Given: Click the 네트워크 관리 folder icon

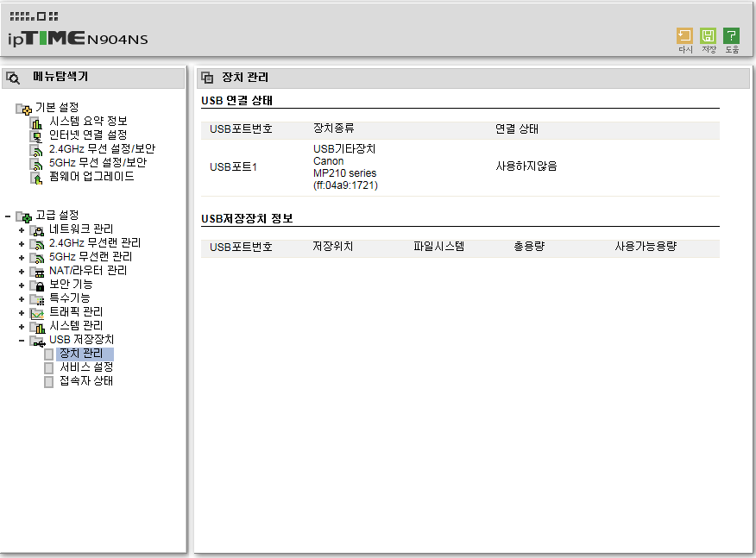Looking at the screenshot, I should (37, 231).
